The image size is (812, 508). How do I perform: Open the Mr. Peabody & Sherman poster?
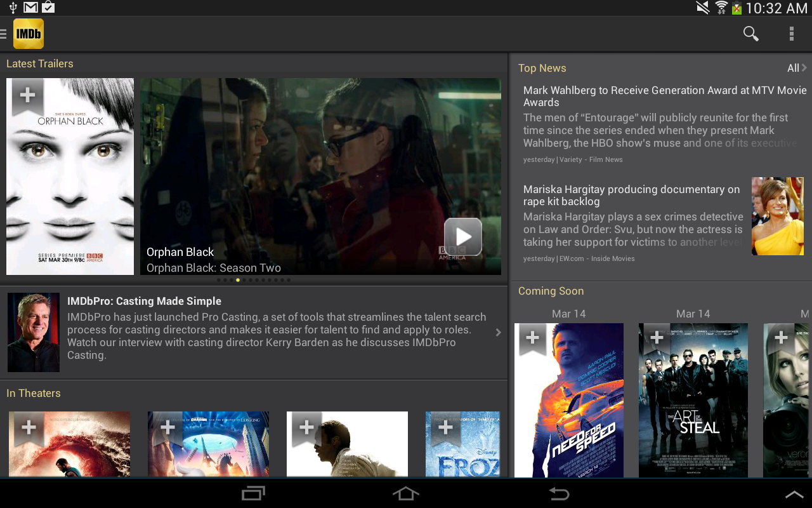point(209,444)
